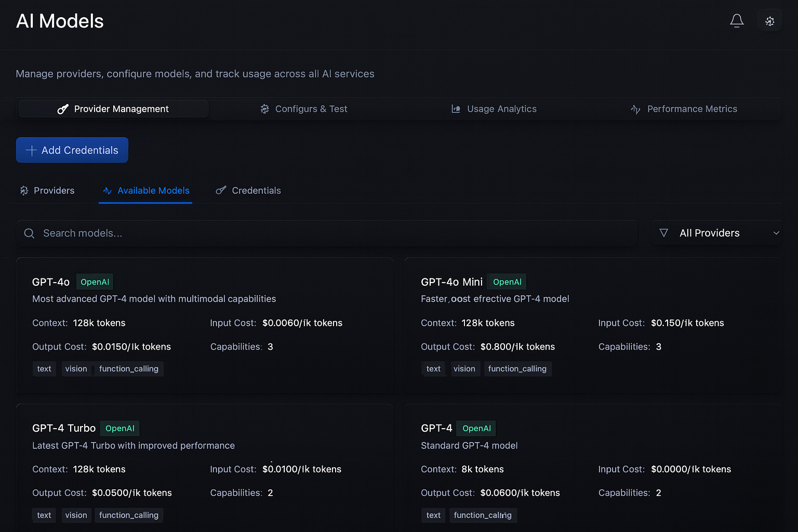Click the chevron arrow on All Providers
The image size is (798, 532).
point(776,233)
